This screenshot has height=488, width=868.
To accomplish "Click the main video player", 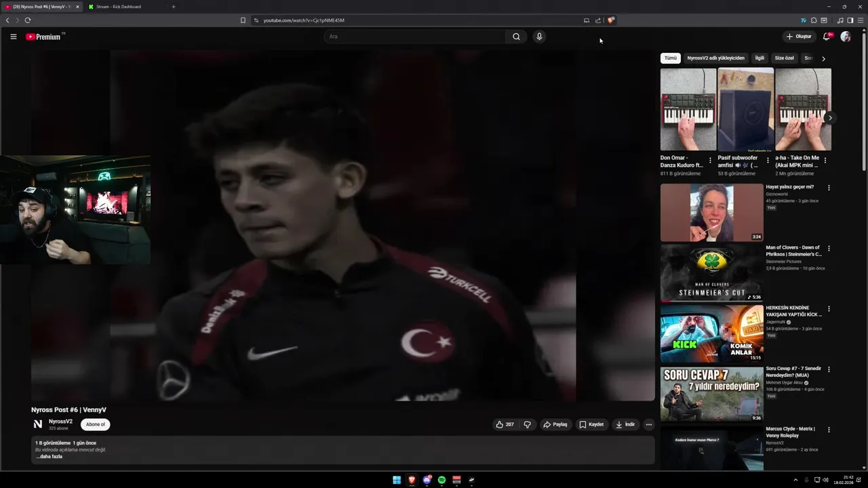I will [342, 225].
